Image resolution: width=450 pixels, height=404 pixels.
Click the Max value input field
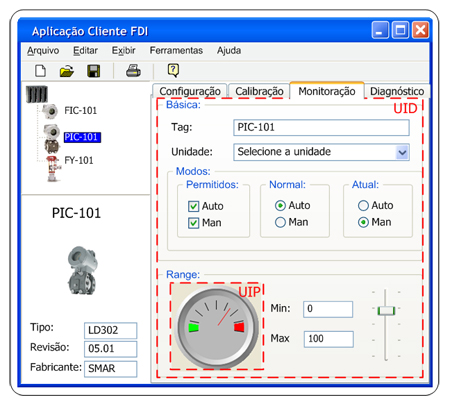click(328, 339)
